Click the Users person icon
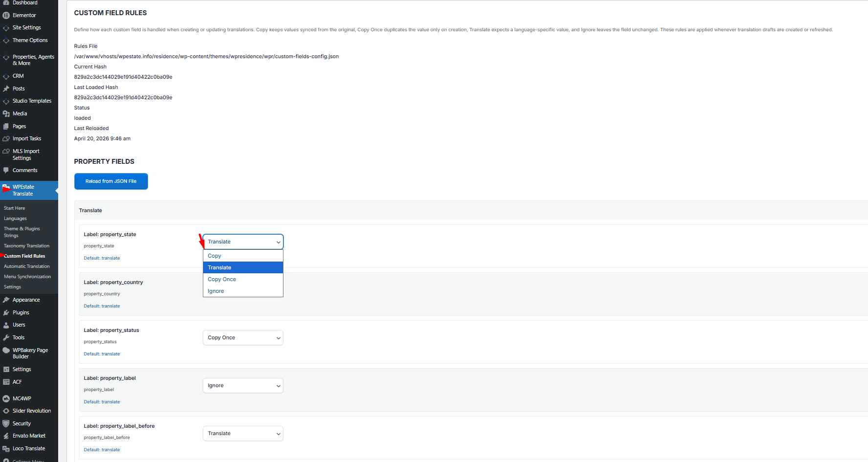Viewport: 868px width, 462px height. tap(6, 325)
